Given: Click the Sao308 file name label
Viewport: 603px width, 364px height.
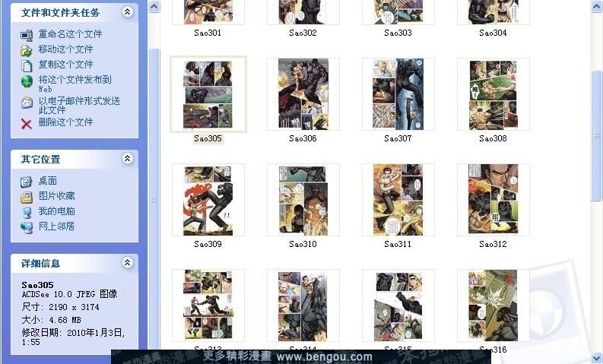Looking at the screenshot, I should (x=493, y=139).
